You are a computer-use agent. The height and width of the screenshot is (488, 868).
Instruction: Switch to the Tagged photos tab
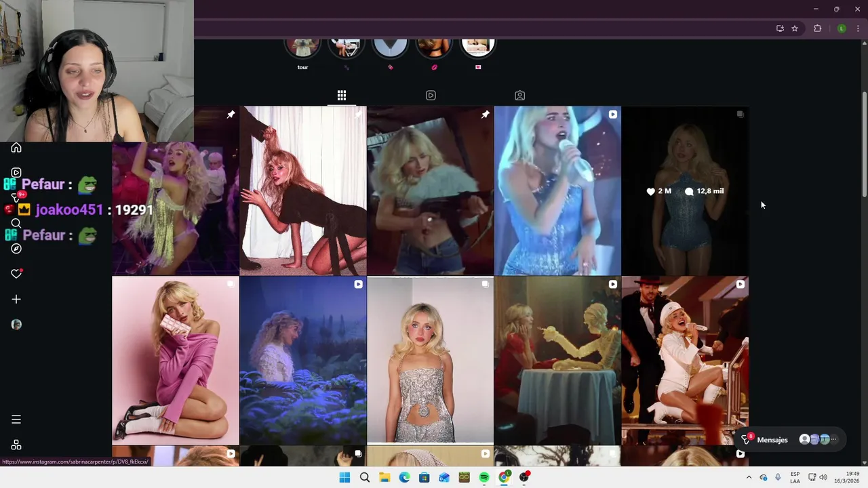point(519,96)
